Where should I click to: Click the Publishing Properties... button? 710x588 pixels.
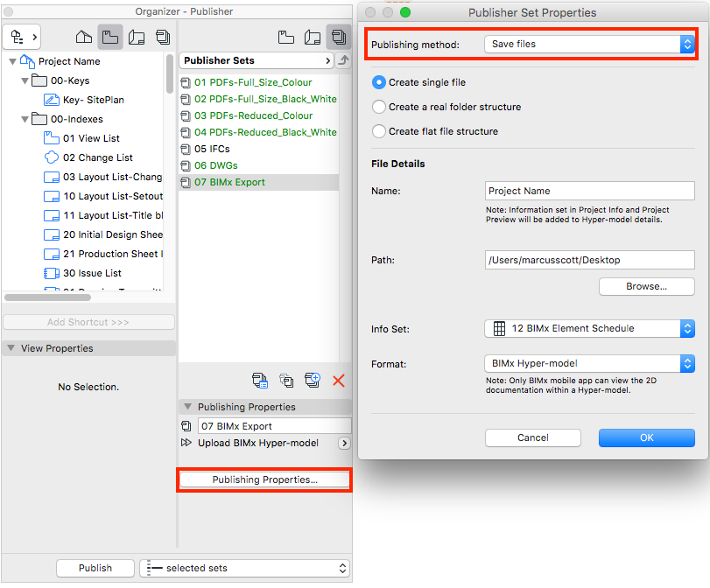(x=265, y=479)
